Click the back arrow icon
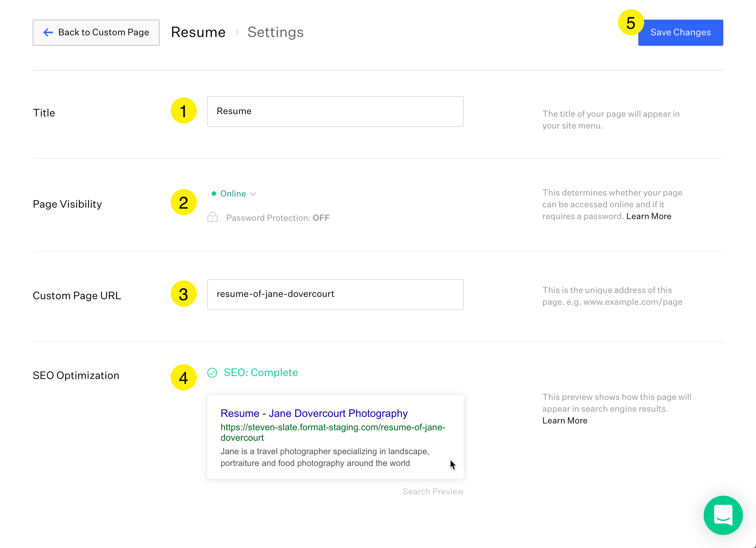 click(48, 32)
